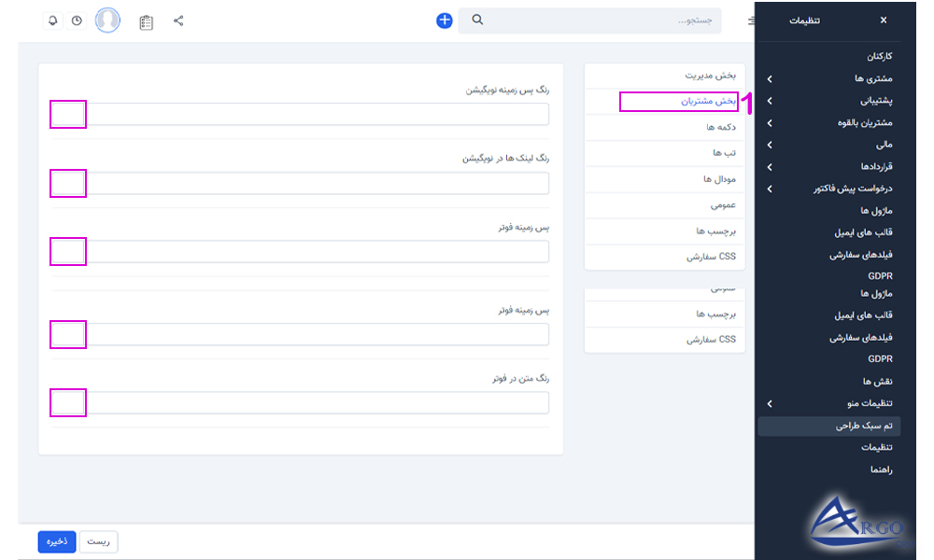This screenshot has width=934, height=560.
Task: Open the clipboard tasks icon
Action: click(x=145, y=20)
